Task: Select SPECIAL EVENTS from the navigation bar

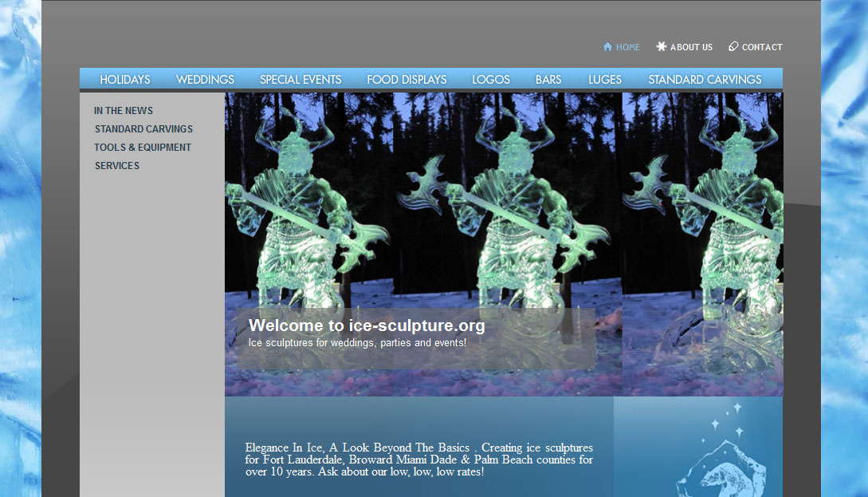Action: point(300,79)
